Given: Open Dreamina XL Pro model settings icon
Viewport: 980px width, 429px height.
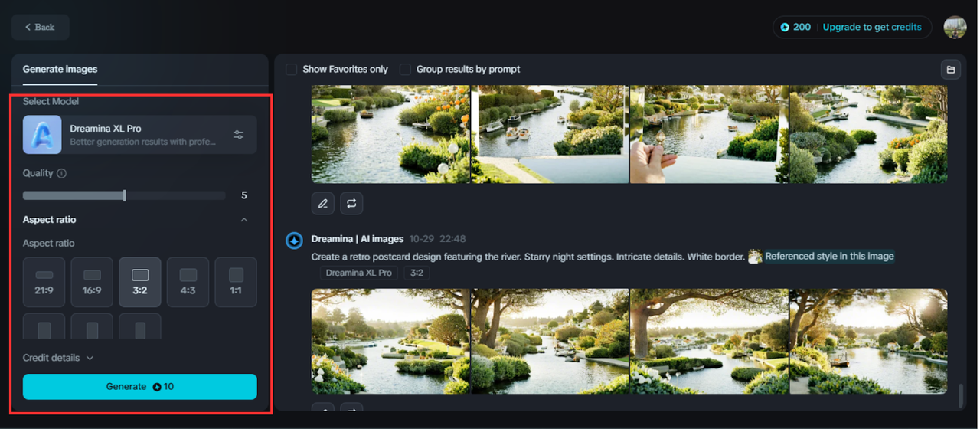Looking at the screenshot, I should pos(239,135).
